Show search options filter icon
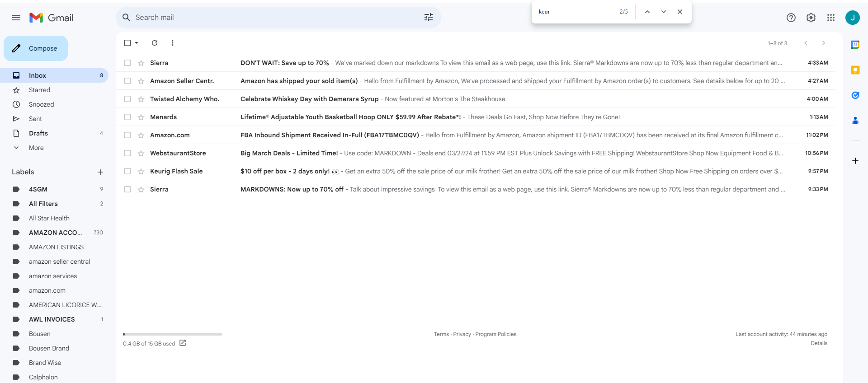This screenshot has height=383, width=868. pyautogui.click(x=429, y=18)
